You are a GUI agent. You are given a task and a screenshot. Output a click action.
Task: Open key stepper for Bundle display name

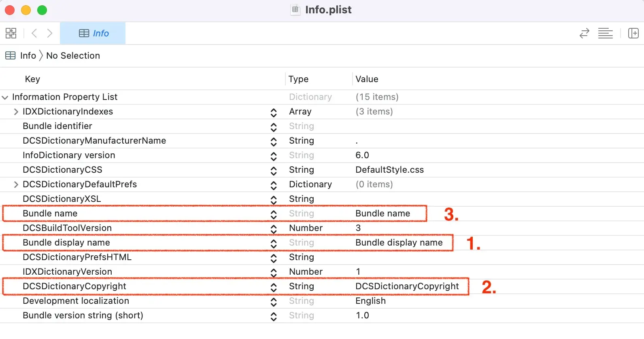274,244
